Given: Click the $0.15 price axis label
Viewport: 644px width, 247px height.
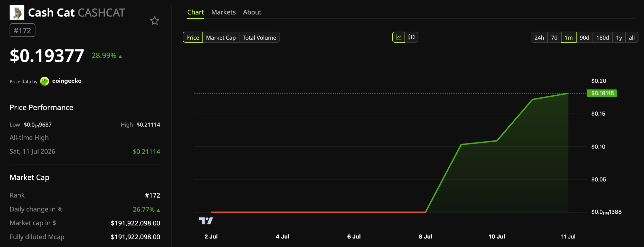Looking at the screenshot, I should 598,114.
